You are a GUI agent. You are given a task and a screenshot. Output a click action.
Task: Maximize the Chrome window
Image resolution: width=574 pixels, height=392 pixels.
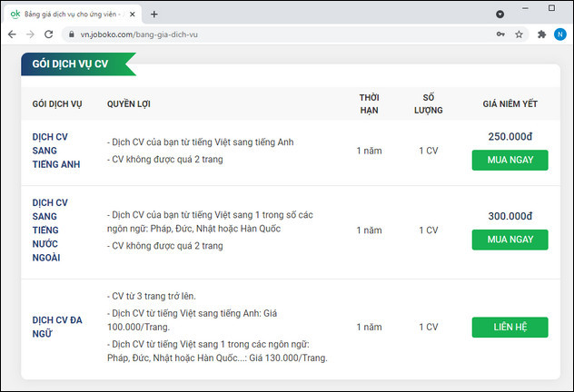click(x=551, y=8)
